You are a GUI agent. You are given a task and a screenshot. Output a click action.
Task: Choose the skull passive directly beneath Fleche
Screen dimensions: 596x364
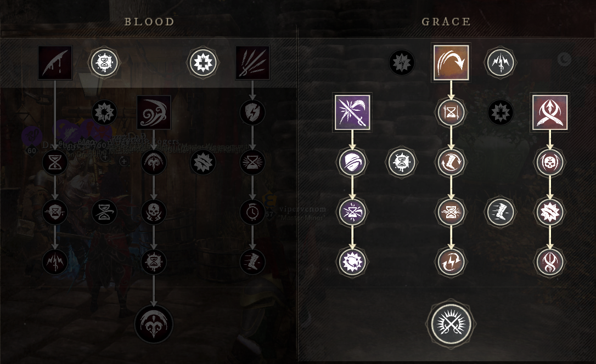click(x=550, y=162)
